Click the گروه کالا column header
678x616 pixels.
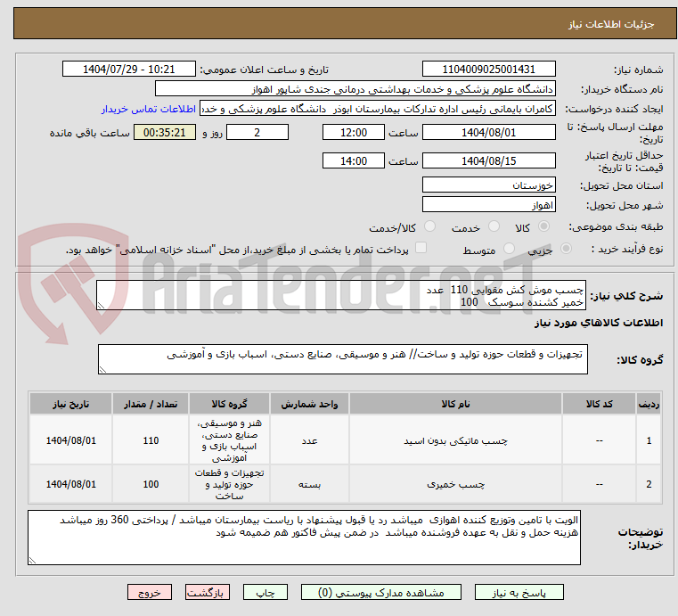[229, 404]
